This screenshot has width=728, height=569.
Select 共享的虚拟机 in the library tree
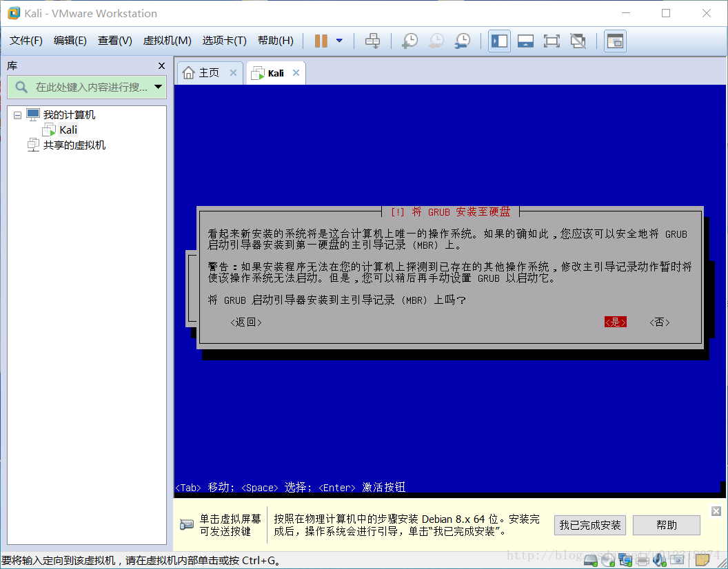74,145
